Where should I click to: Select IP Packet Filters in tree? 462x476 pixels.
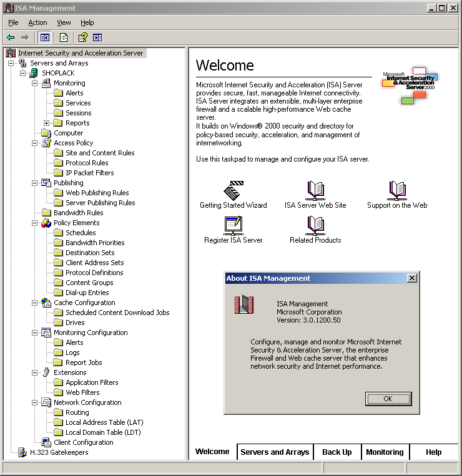90,173
